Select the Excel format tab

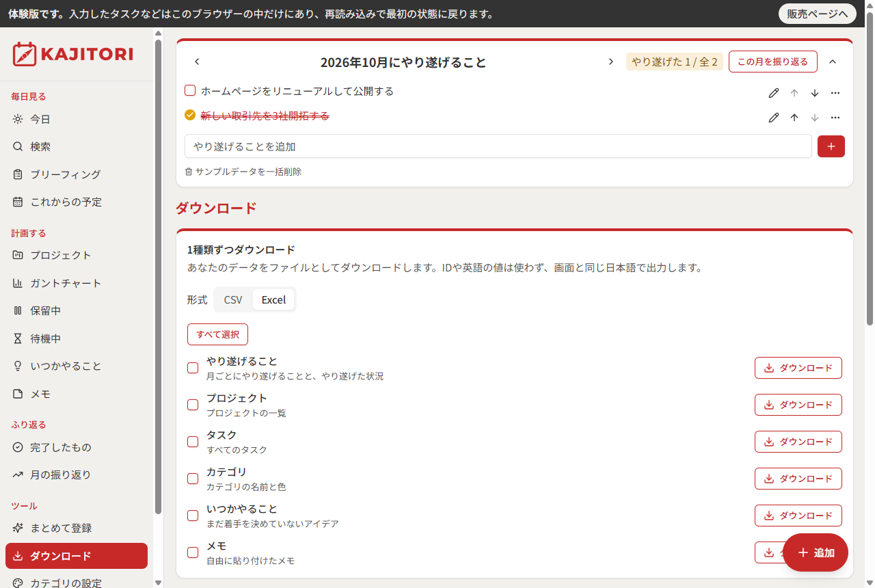(x=273, y=299)
